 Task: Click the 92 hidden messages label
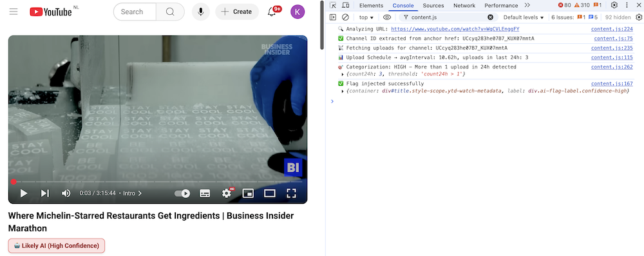pyautogui.click(x=618, y=17)
